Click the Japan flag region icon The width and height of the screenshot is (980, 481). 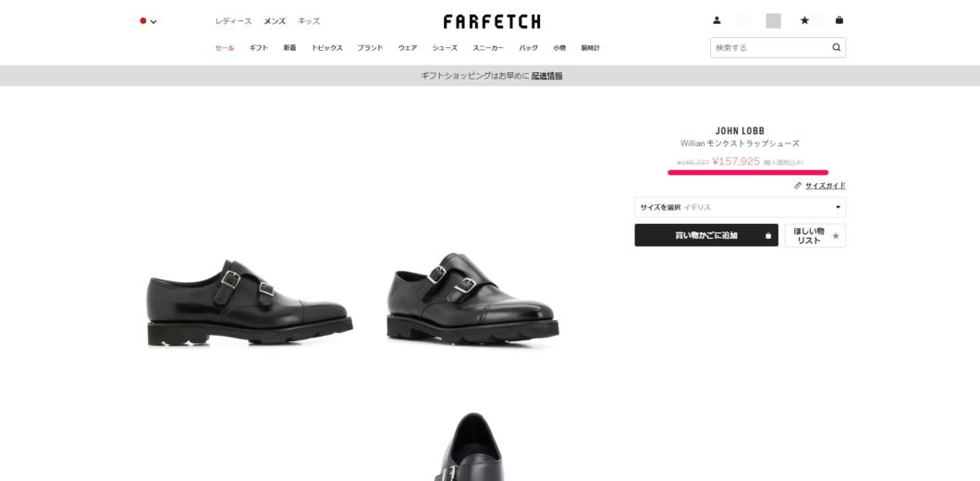click(x=143, y=20)
